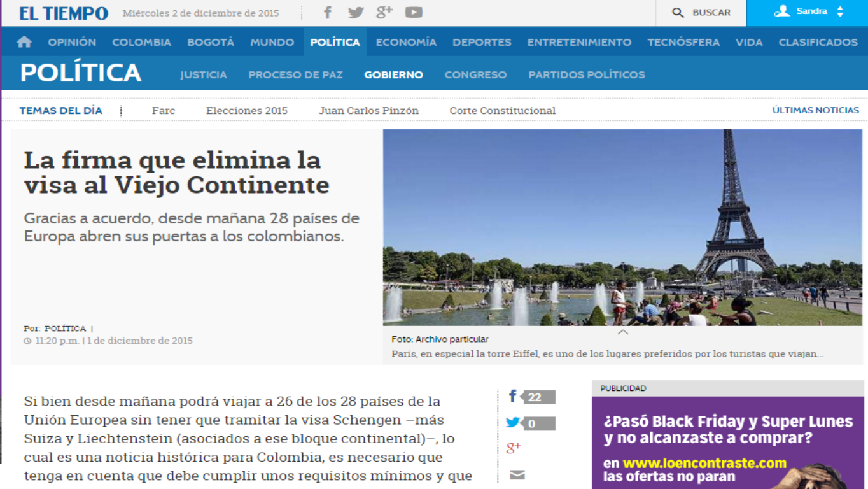Click the Twitter share count 0
This screenshot has width=868, height=489.
tap(538, 423)
